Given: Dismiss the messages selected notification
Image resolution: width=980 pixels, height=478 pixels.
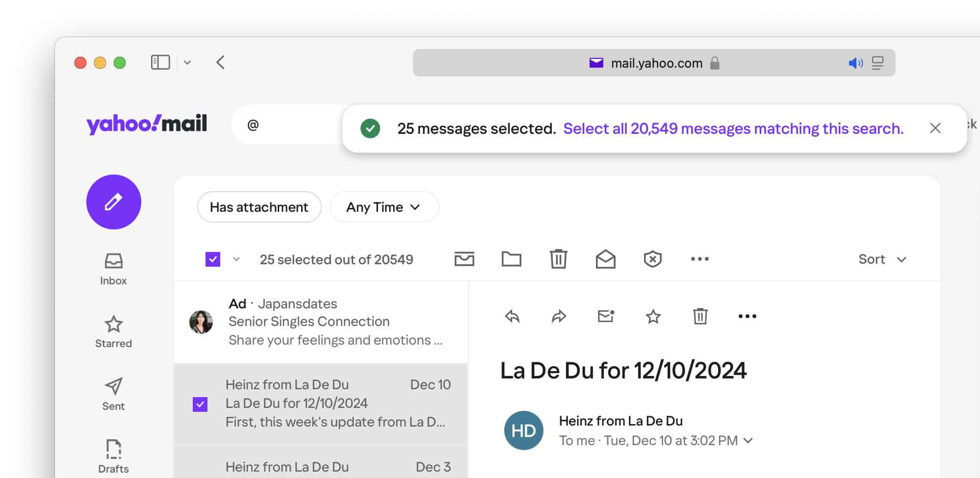Looking at the screenshot, I should (935, 128).
